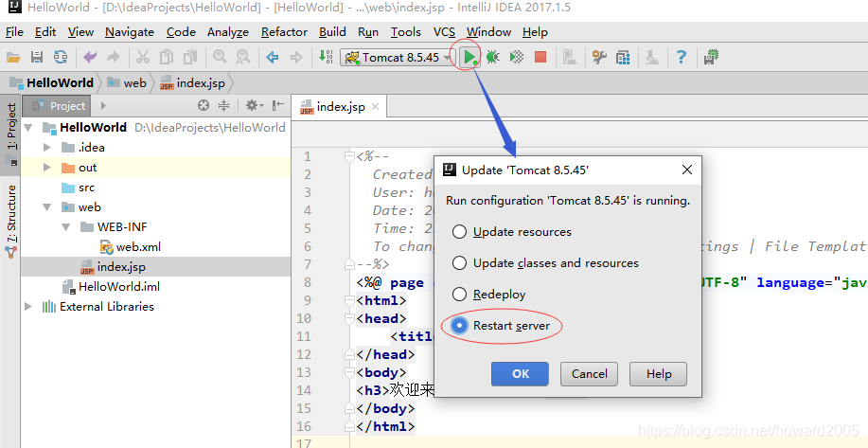This screenshot has height=448, width=868.
Task: Click the Copy icon in toolbar
Action: click(166, 57)
